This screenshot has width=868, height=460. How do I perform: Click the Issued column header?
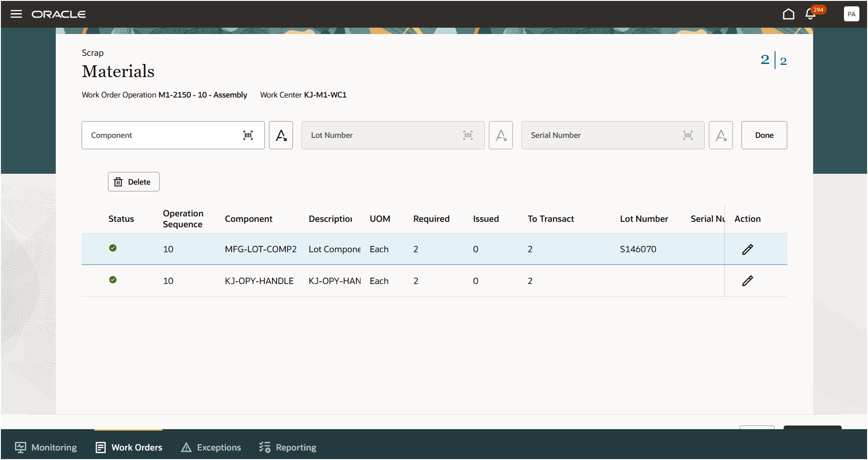coord(486,219)
